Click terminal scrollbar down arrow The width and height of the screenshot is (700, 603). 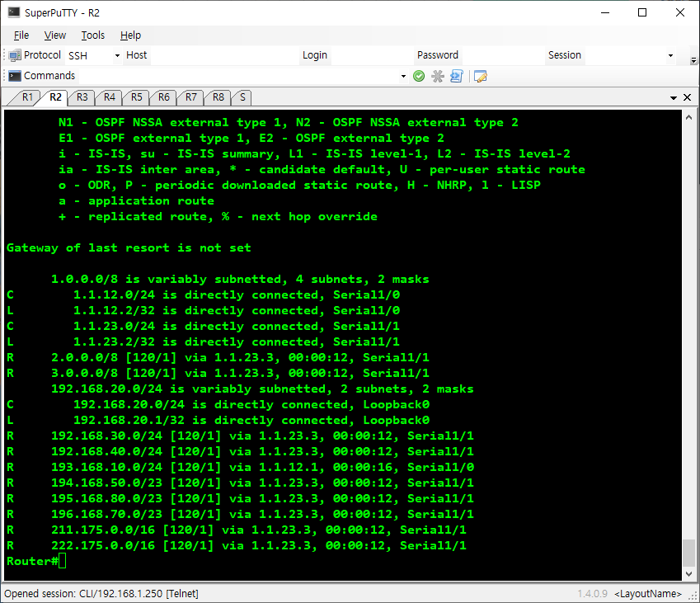pyautogui.click(x=688, y=574)
